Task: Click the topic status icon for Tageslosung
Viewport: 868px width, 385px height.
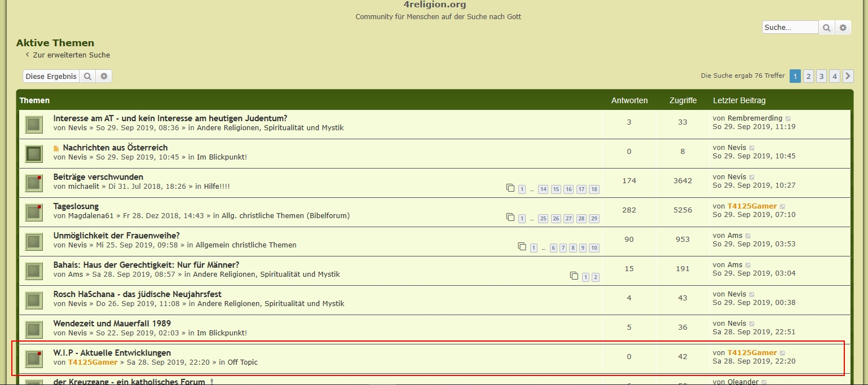Action: tap(34, 213)
